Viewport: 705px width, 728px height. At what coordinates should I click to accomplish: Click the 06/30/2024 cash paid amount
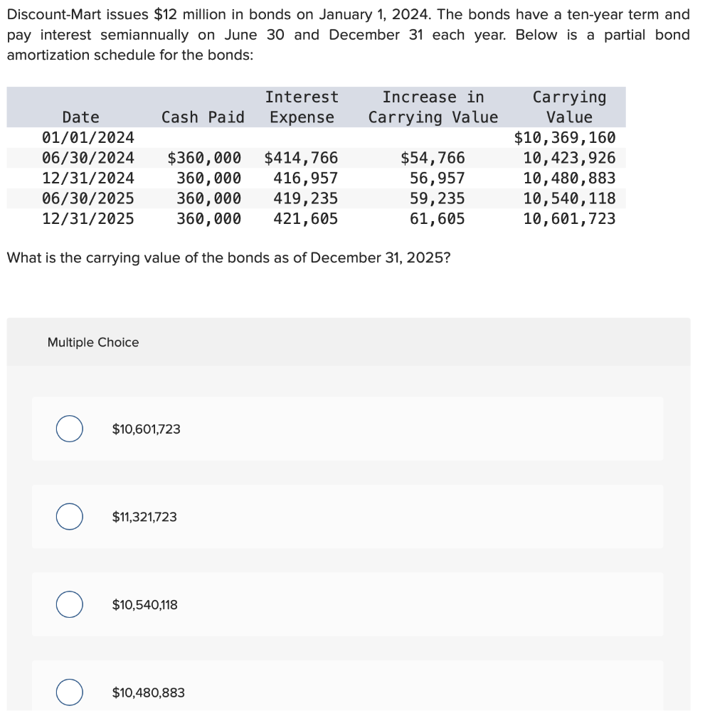(x=206, y=158)
